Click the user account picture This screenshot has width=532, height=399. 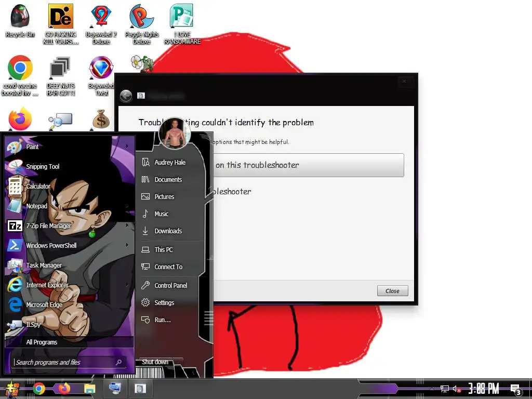pyautogui.click(x=175, y=134)
